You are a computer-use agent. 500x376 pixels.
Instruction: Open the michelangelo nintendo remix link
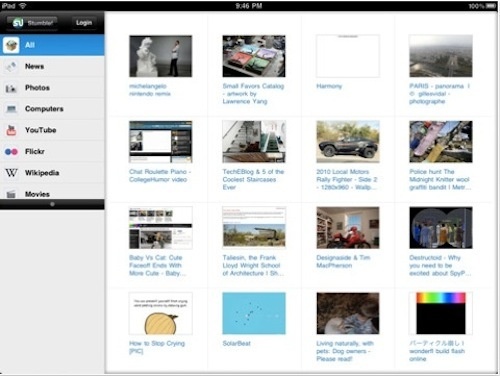coord(150,90)
